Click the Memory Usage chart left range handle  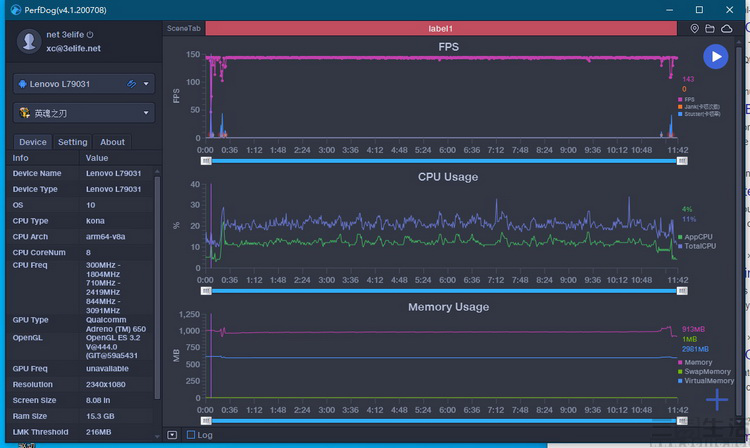coord(206,421)
